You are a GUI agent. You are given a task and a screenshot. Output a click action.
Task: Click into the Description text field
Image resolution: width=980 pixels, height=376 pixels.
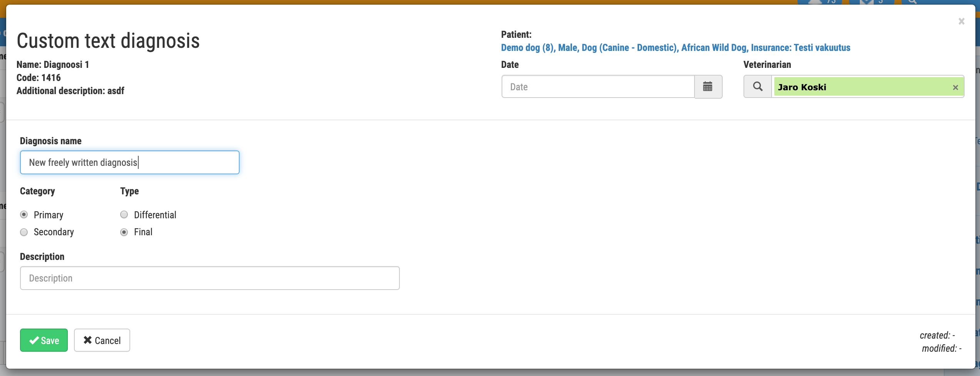coord(210,278)
